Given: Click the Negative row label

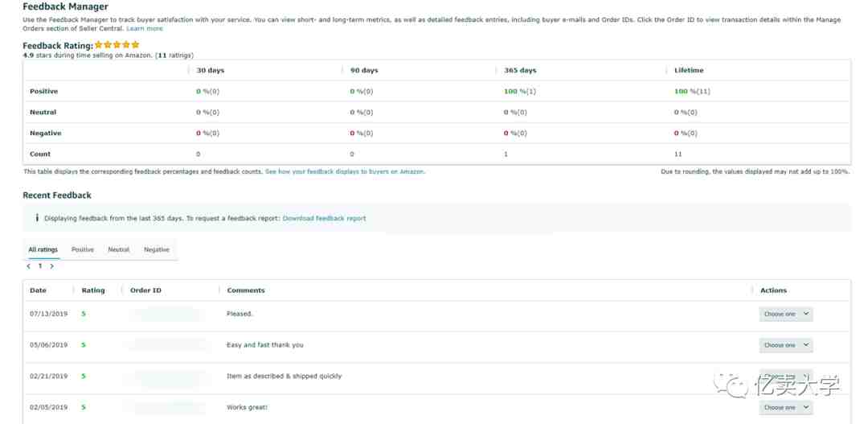Looking at the screenshot, I should [45, 134].
